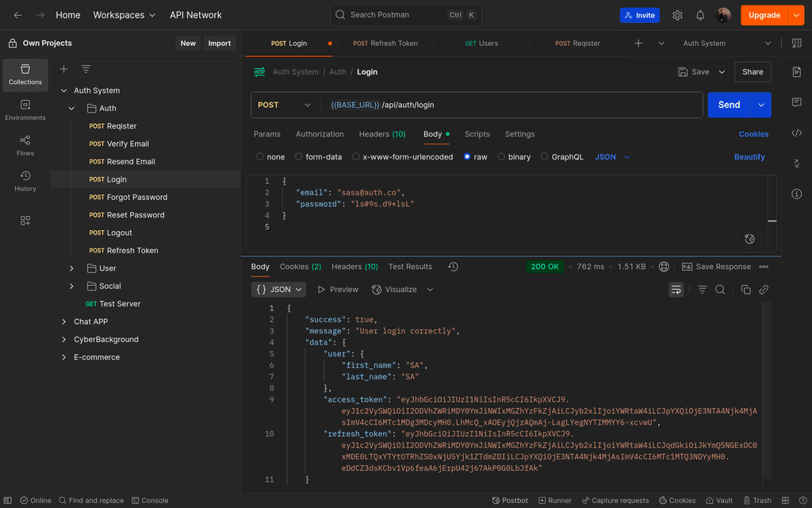
Task: Open Postbot in the status bar
Action: click(x=510, y=500)
